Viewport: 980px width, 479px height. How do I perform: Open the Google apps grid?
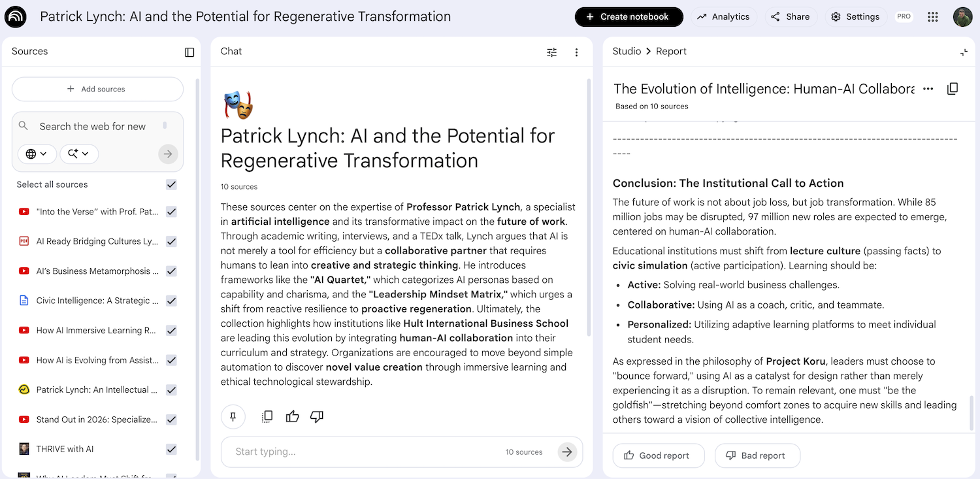(933, 17)
